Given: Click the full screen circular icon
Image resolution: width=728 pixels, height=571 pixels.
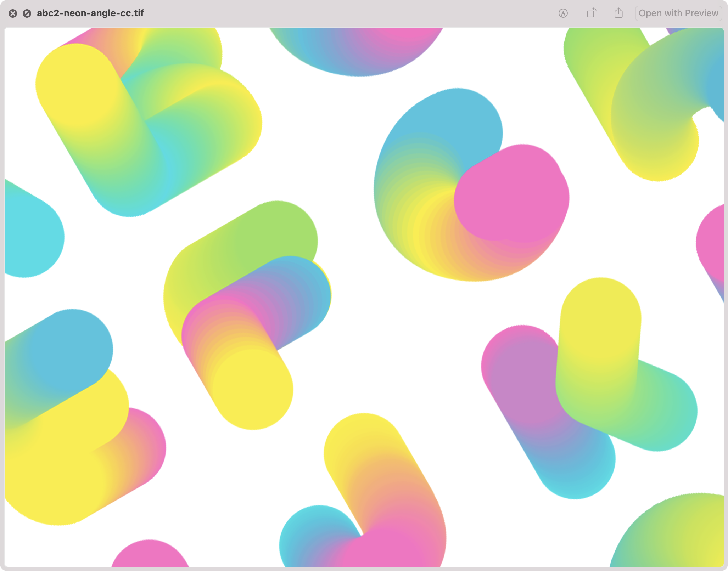Looking at the screenshot, I should pos(27,13).
